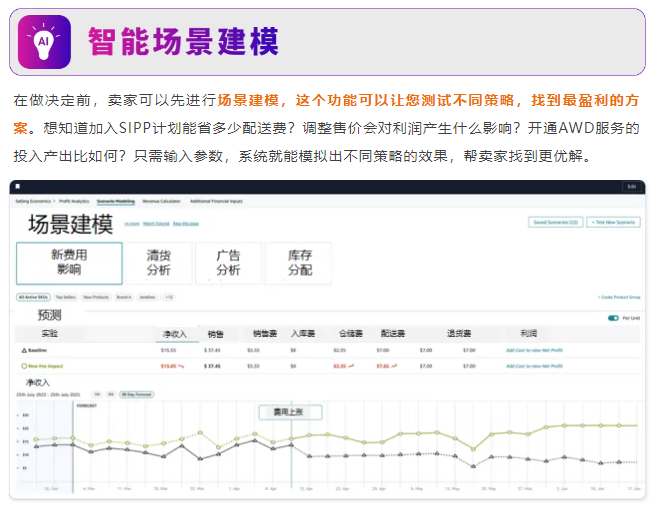Expand the +12 more product groups chip

click(x=169, y=297)
